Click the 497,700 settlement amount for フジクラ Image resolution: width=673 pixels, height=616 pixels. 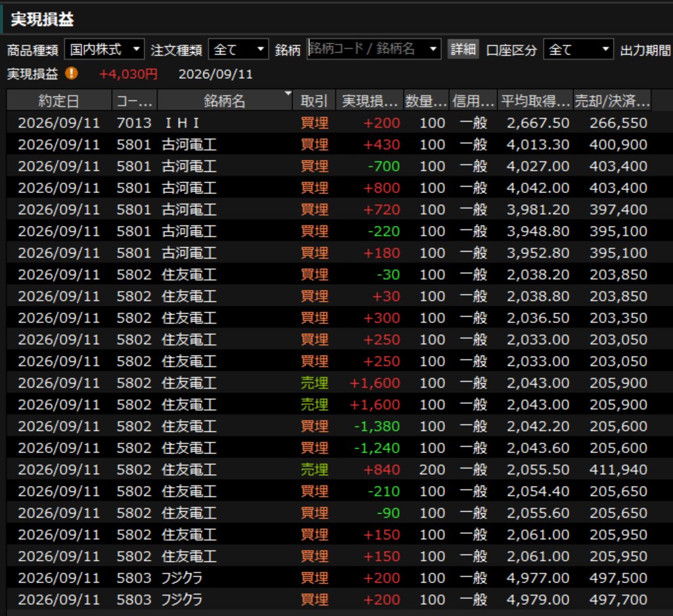click(x=618, y=600)
